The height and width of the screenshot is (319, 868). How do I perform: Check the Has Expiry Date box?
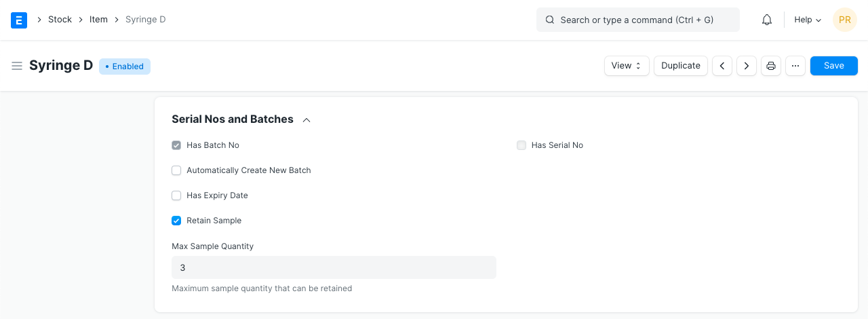[176, 195]
